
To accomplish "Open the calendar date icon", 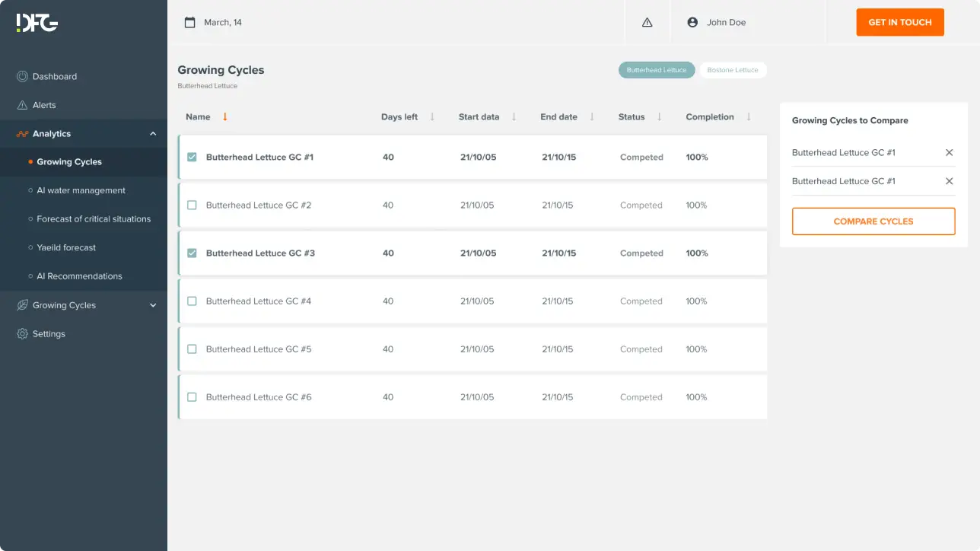I will click(190, 23).
